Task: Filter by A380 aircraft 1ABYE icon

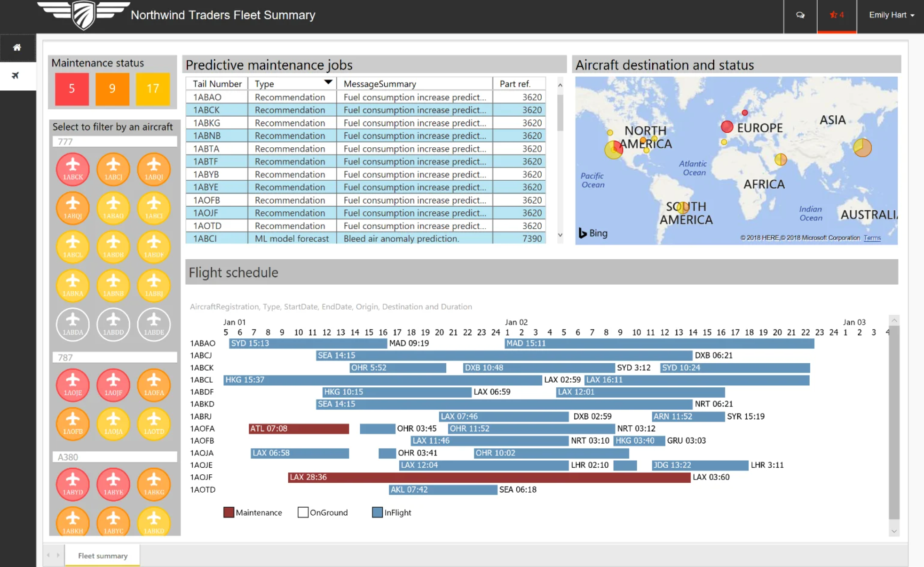Action: 113,485
